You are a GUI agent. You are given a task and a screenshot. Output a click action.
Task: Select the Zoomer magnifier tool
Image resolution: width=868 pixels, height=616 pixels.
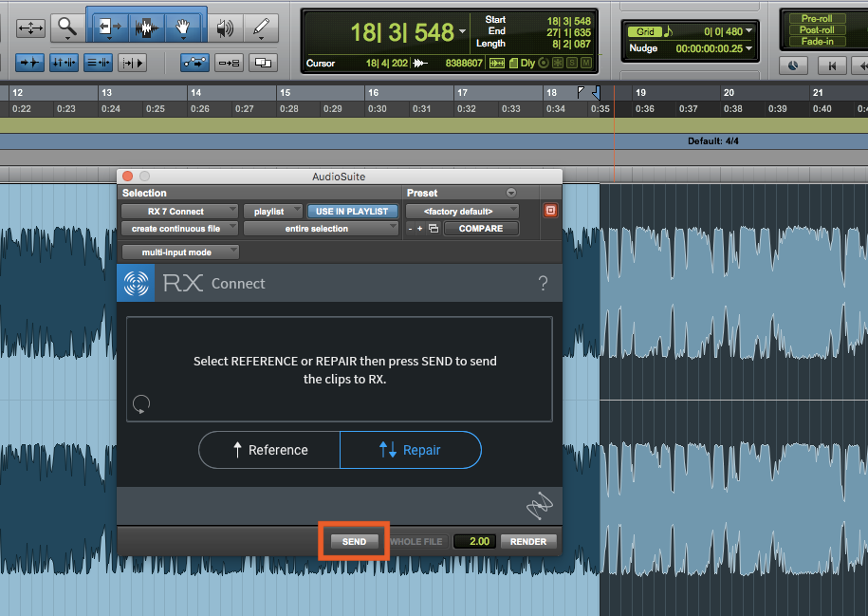(x=67, y=28)
